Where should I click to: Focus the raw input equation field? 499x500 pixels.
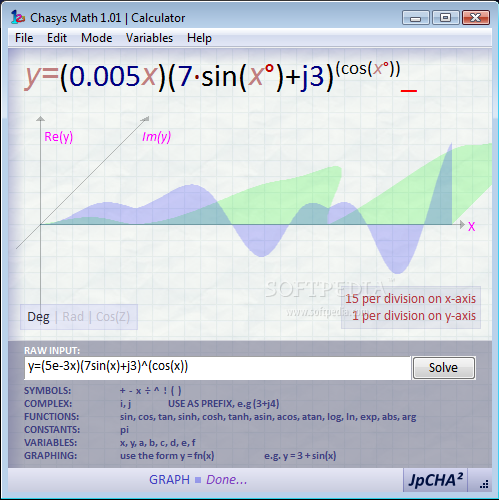[x=217, y=368]
